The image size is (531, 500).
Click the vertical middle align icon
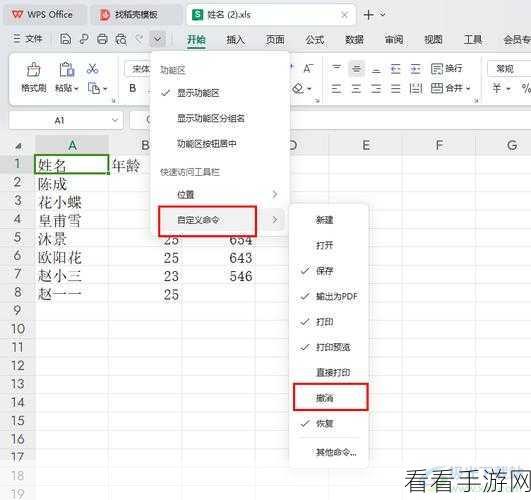click(x=356, y=69)
